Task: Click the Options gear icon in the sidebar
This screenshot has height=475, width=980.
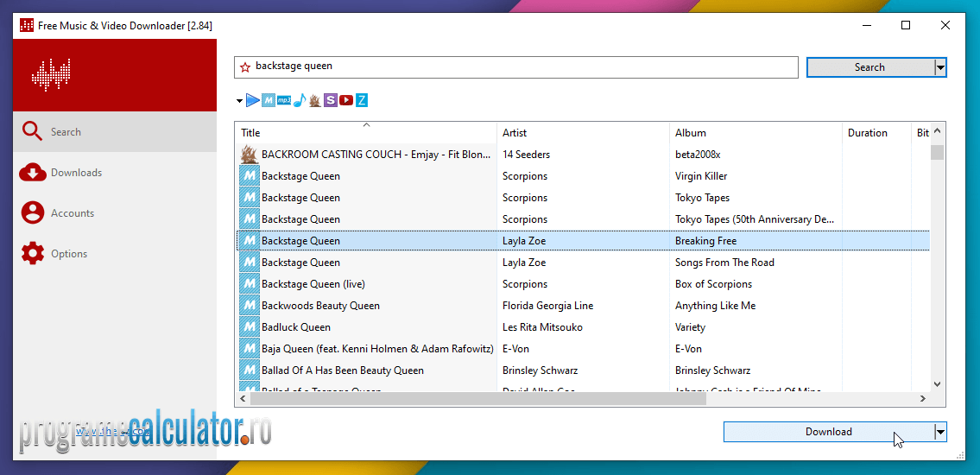Action: click(33, 254)
